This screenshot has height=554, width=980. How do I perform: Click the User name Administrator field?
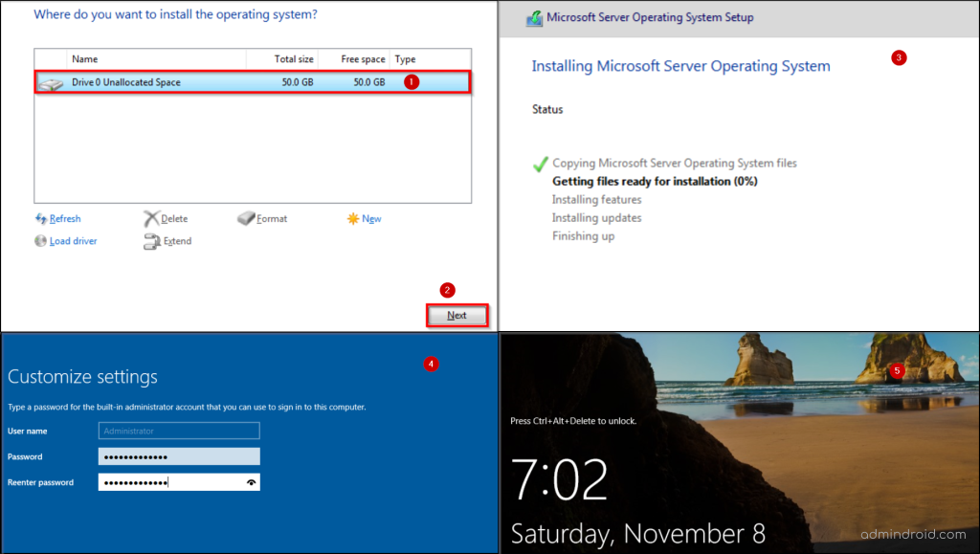(x=178, y=431)
